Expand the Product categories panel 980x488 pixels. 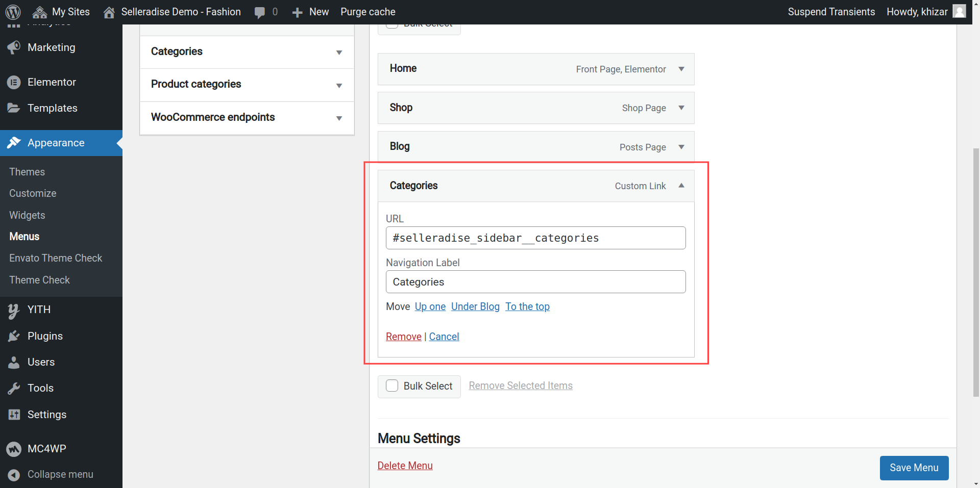pyautogui.click(x=339, y=85)
